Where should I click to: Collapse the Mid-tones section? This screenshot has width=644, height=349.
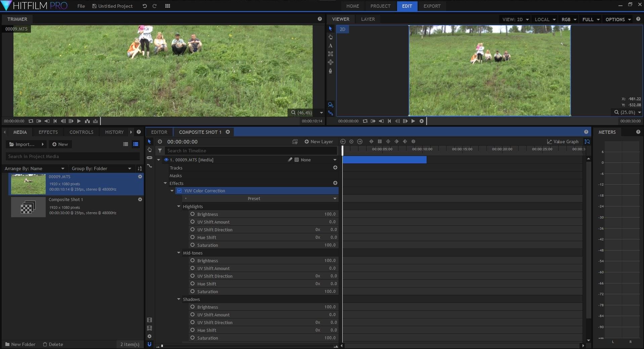click(x=179, y=253)
